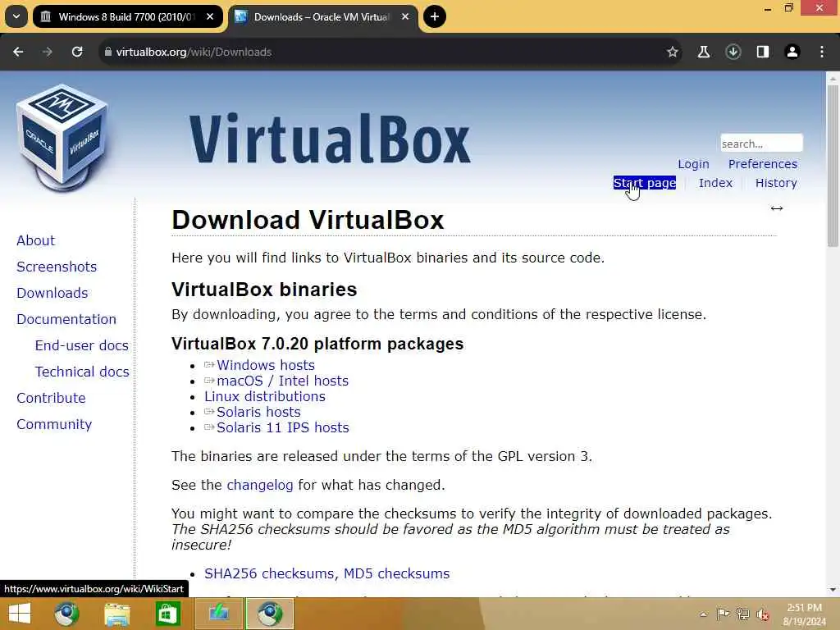840x630 pixels.
Task: Click the Oracle VirtualBox cube logo
Action: pos(62,138)
